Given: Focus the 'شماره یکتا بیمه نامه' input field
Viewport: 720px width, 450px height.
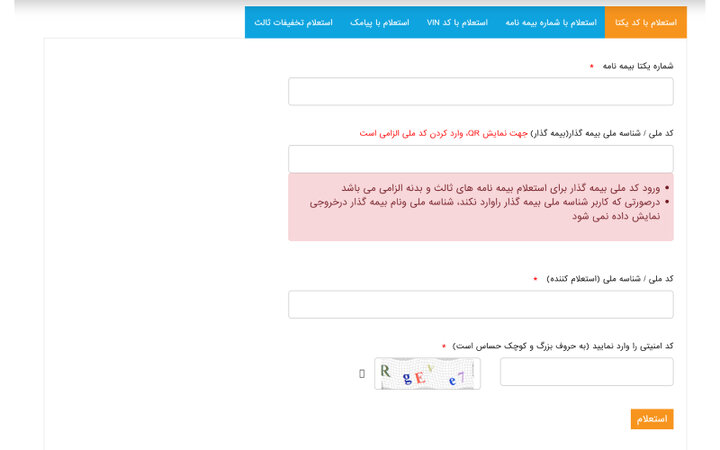Looking at the screenshot, I should click(481, 91).
